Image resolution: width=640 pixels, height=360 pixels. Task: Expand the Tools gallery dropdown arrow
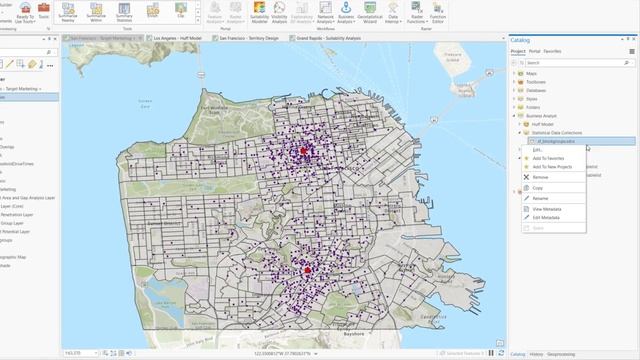(x=198, y=20)
